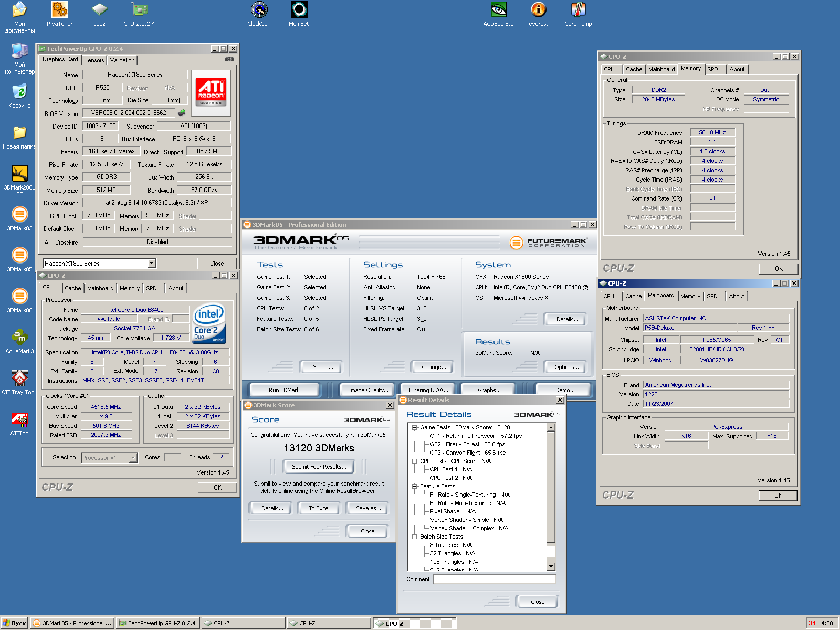Open the ATITool desktop icon
840x630 pixels.
[x=19, y=423]
